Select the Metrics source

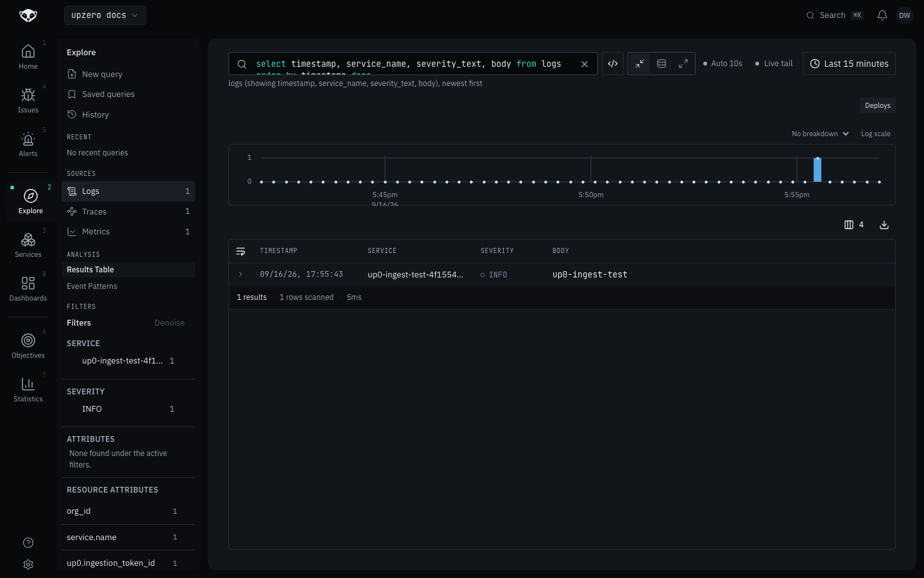click(x=128, y=232)
